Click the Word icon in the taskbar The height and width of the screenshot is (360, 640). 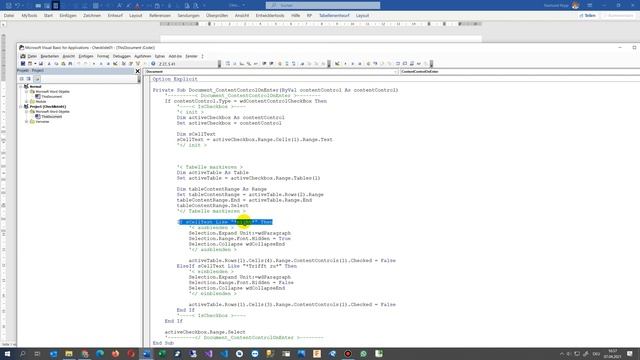(146, 354)
